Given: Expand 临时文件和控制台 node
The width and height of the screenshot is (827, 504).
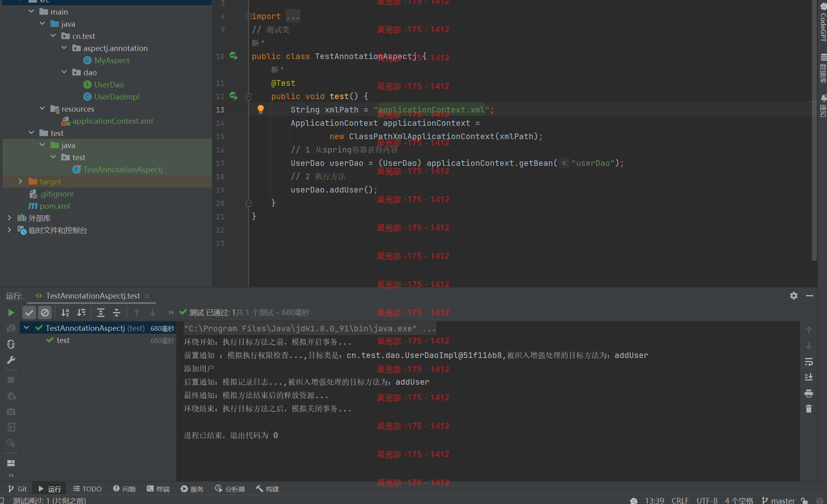Looking at the screenshot, I should [x=10, y=230].
